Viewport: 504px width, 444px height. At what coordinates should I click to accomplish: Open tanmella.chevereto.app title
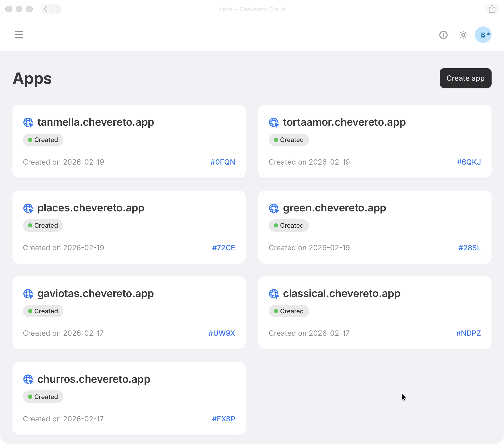pos(96,122)
